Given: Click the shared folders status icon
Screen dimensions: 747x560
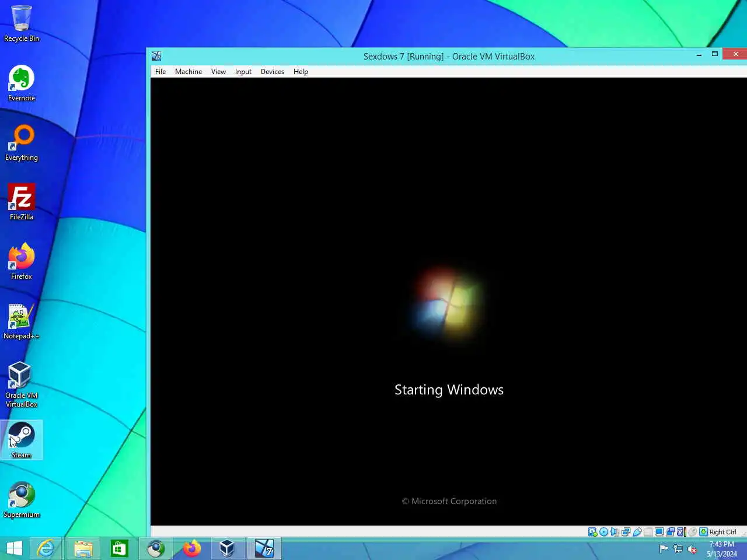Looking at the screenshot, I should point(648,532).
